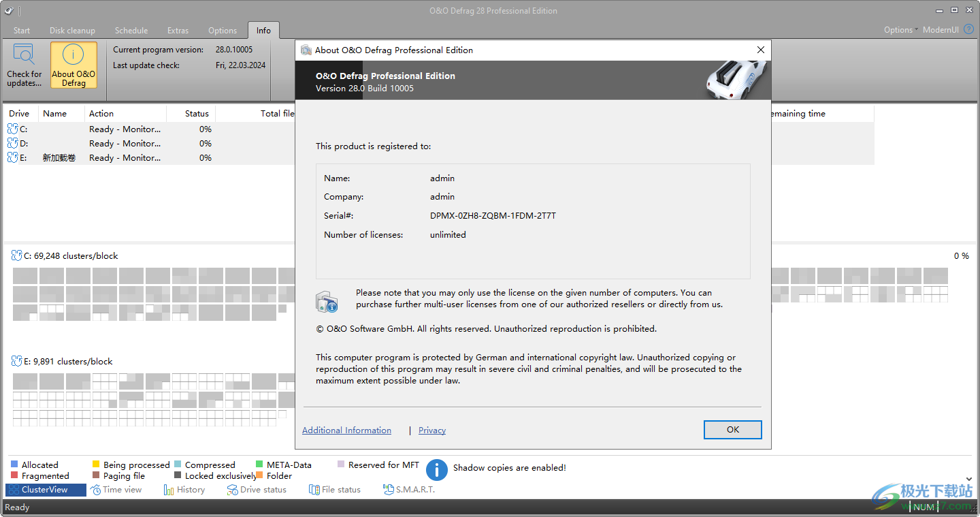The image size is (980, 517).
Task: Click the Check for updates icon
Action: coord(24,55)
